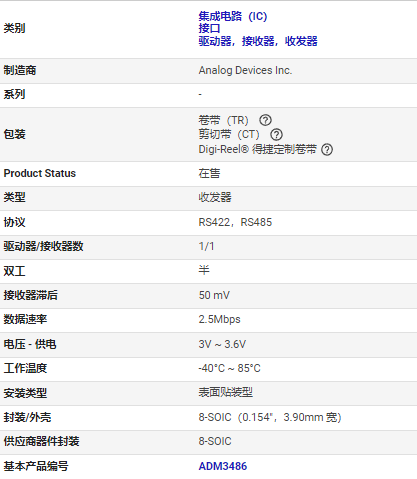Open the 集成电路 (IC) category link
This screenshot has width=417, height=479.
coord(233,16)
